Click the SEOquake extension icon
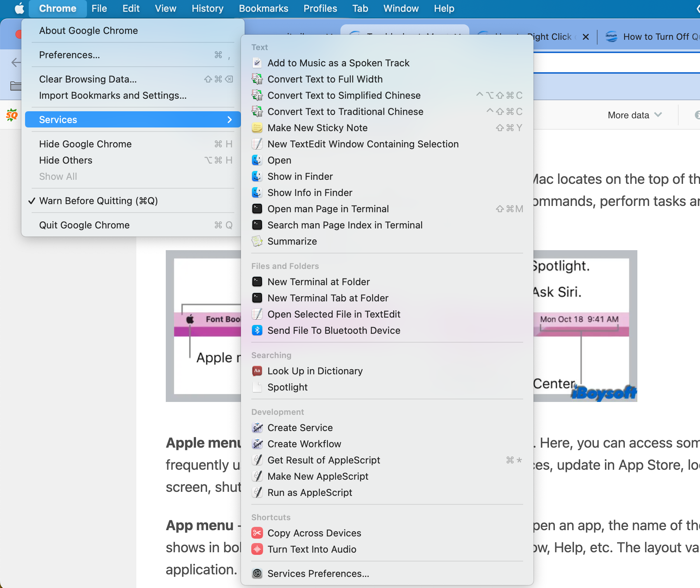Image resolution: width=700 pixels, height=588 pixels. click(x=12, y=115)
